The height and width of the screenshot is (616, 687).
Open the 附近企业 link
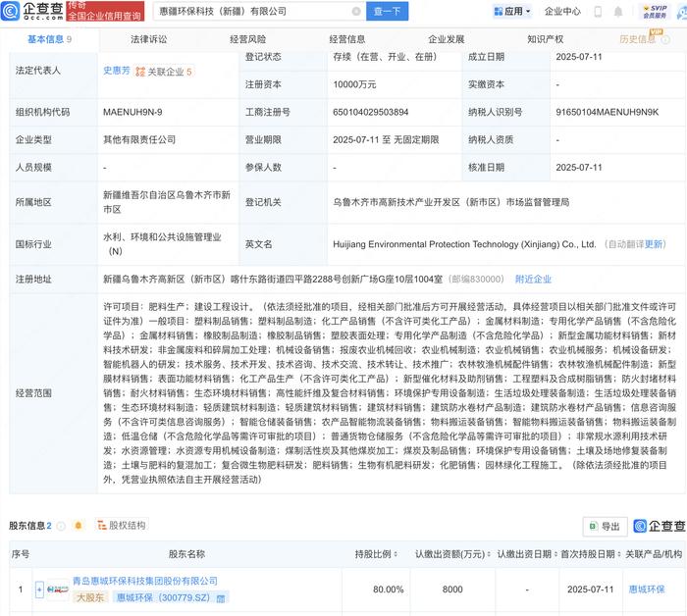point(533,280)
